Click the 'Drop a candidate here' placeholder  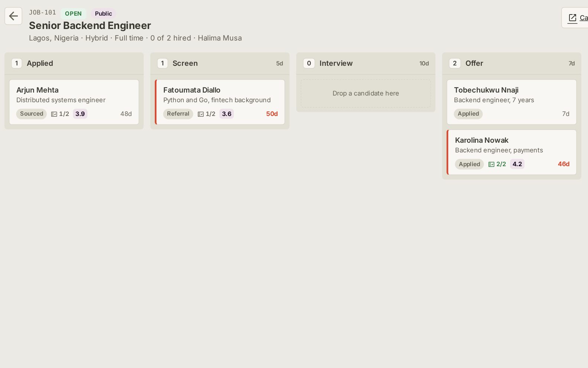click(366, 93)
